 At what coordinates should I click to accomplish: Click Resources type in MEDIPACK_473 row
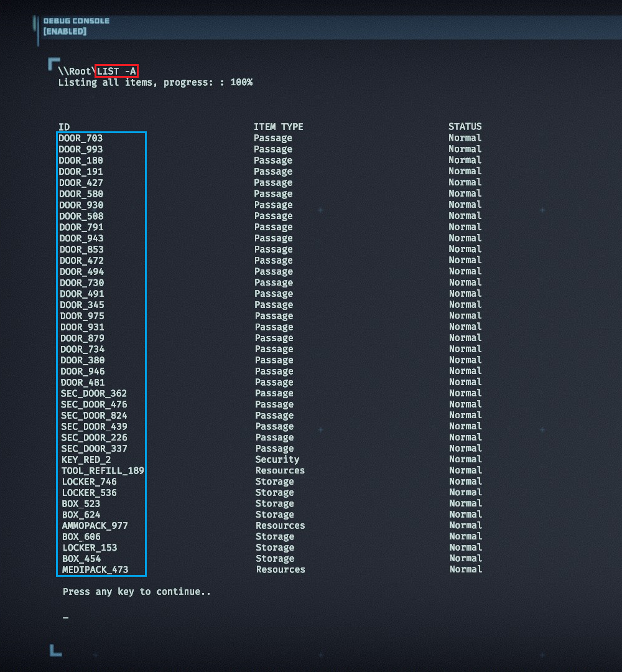[x=281, y=570]
